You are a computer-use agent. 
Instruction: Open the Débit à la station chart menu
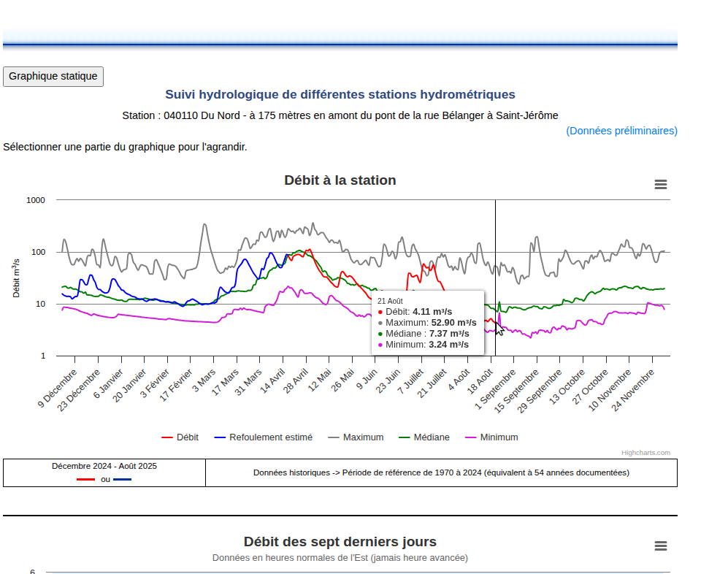(661, 184)
